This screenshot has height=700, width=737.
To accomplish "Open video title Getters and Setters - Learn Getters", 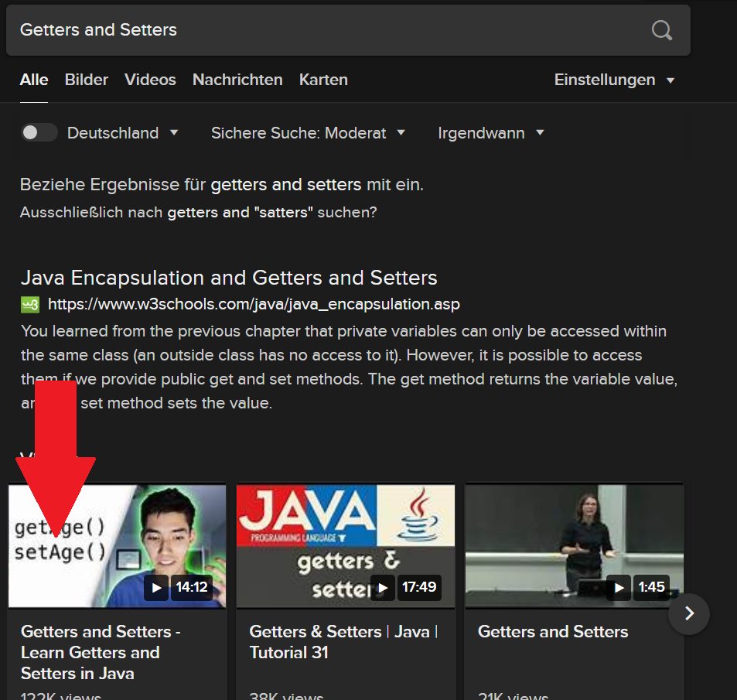I will (x=101, y=653).
